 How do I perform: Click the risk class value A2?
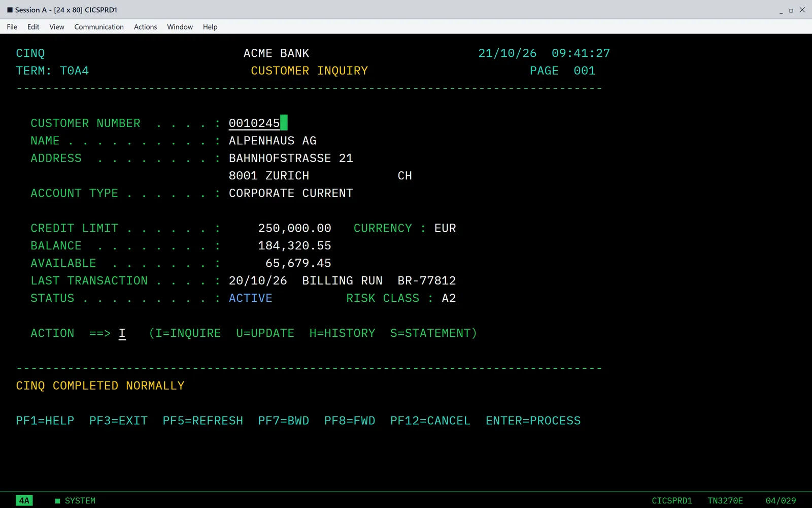click(x=449, y=298)
